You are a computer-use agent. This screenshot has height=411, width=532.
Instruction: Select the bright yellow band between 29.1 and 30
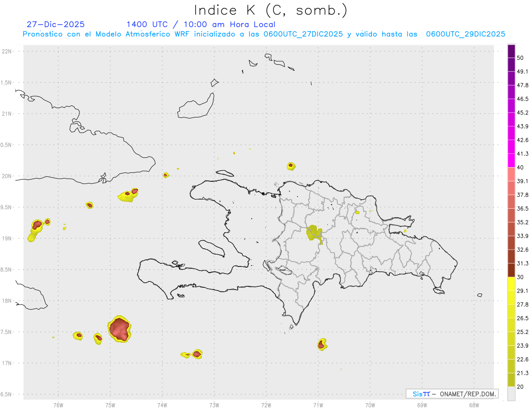pyautogui.click(x=511, y=284)
